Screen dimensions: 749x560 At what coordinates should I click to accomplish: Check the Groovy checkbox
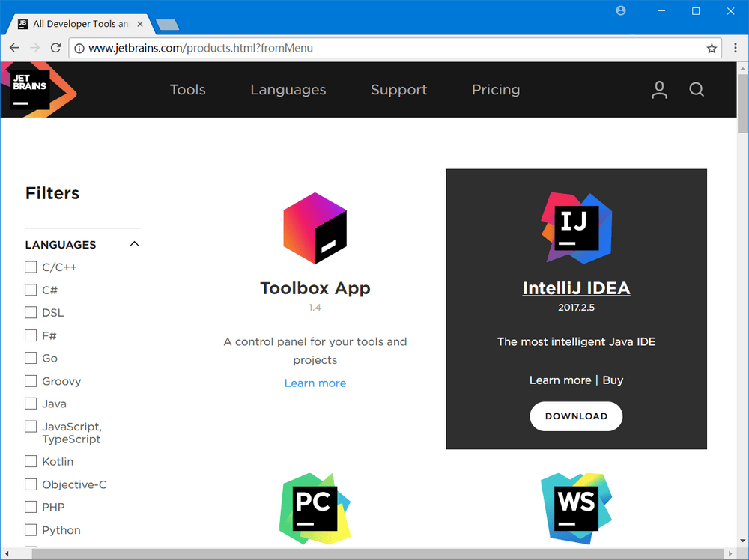point(31,381)
